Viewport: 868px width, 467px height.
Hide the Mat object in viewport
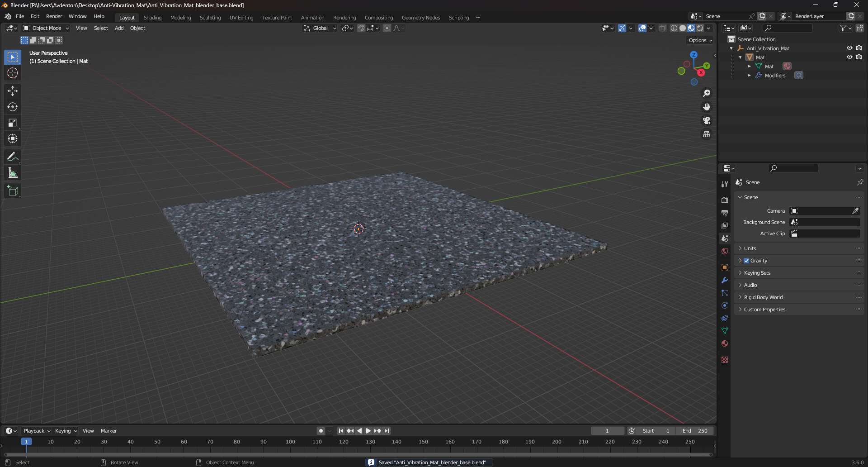(849, 57)
